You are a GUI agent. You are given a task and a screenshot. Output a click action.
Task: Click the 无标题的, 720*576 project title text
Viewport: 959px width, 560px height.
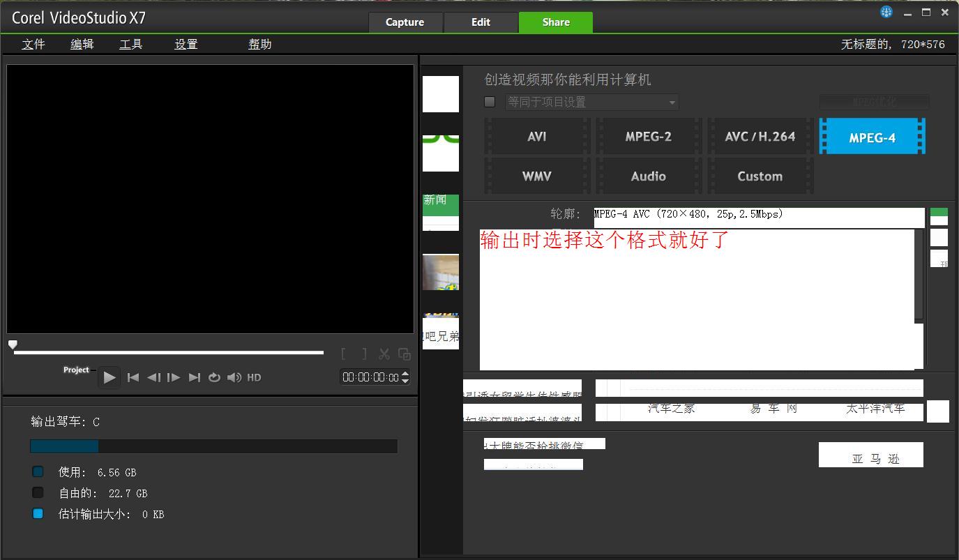(x=893, y=44)
